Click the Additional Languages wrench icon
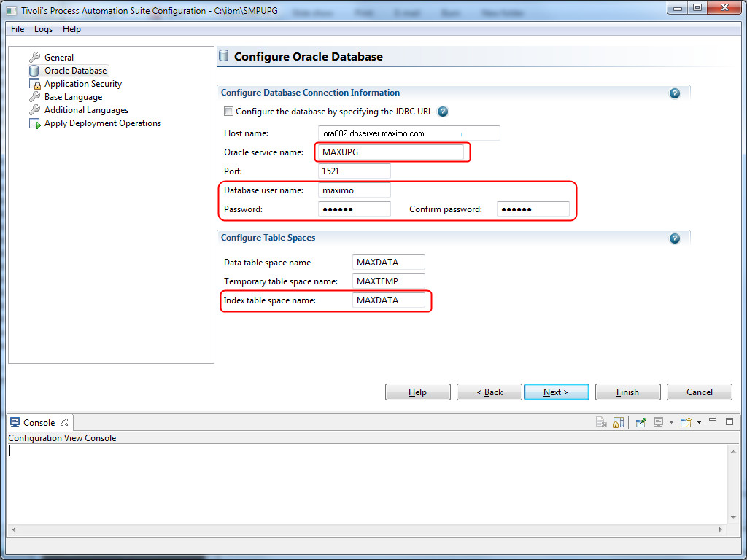The width and height of the screenshot is (747, 560). point(34,110)
